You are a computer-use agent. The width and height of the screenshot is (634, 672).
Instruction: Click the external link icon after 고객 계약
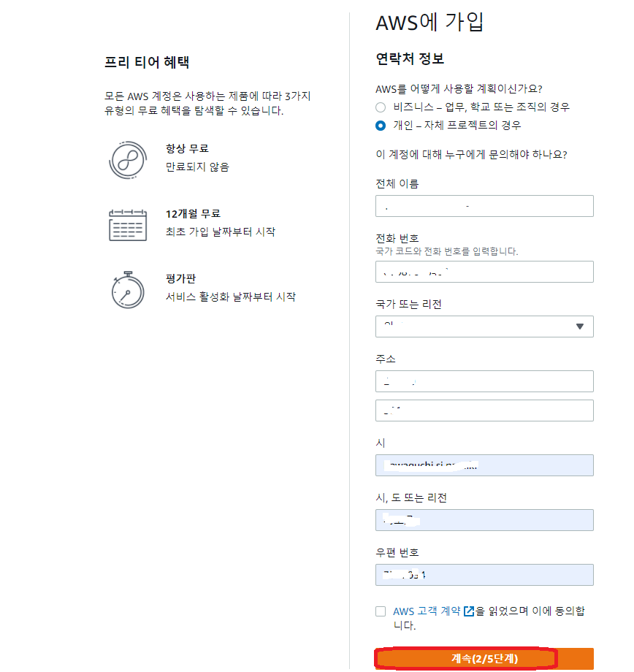pyautogui.click(x=469, y=611)
